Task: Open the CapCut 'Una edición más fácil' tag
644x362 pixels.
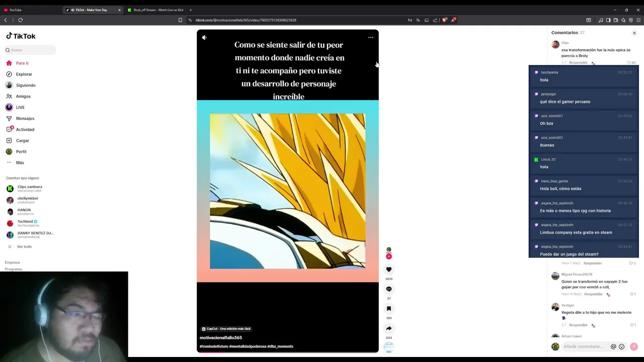Action: [x=226, y=329]
